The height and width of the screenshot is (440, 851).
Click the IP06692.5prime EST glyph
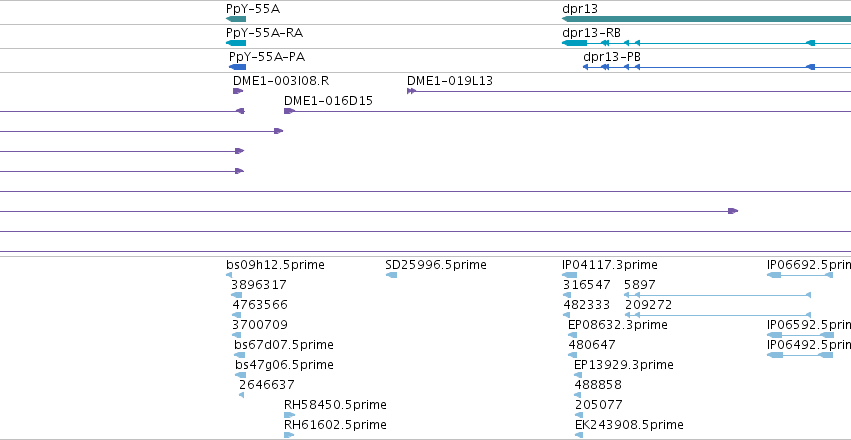coord(799,275)
